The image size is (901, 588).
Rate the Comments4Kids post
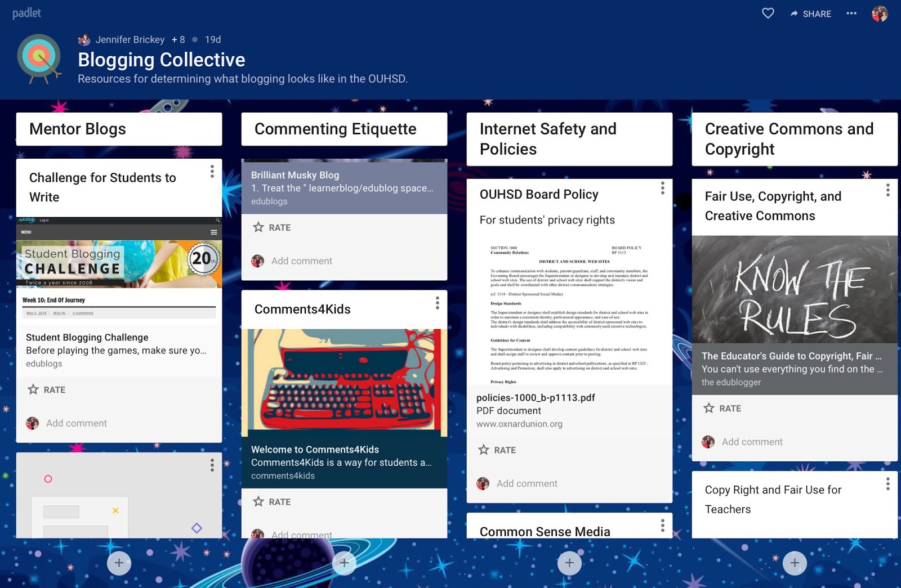point(272,501)
